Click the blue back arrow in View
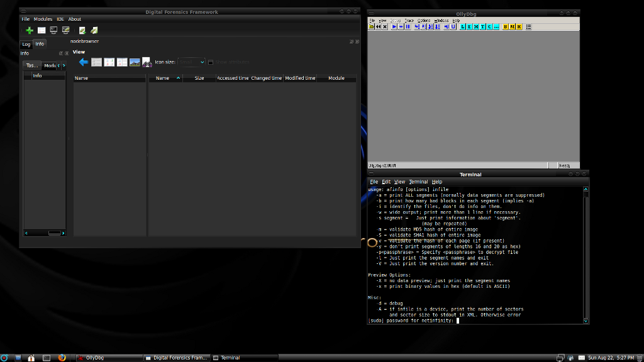Image resolution: width=644 pixels, height=362 pixels. (x=84, y=62)
